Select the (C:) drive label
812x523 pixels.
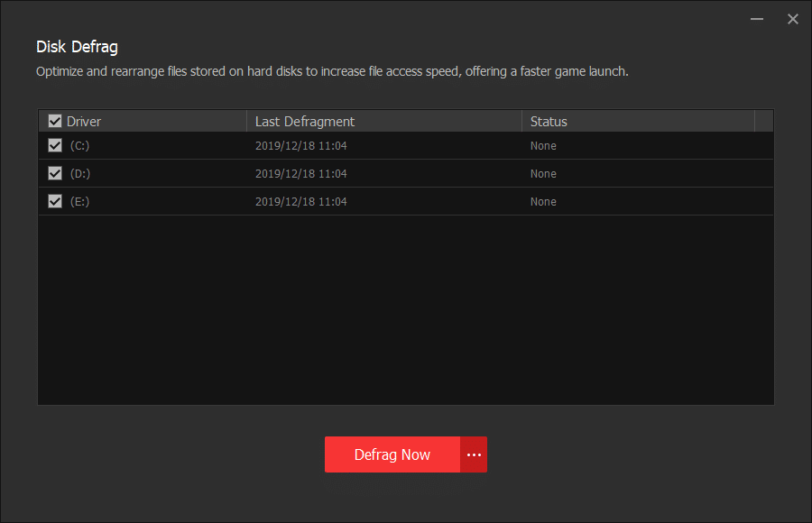[x=79, y=145]
